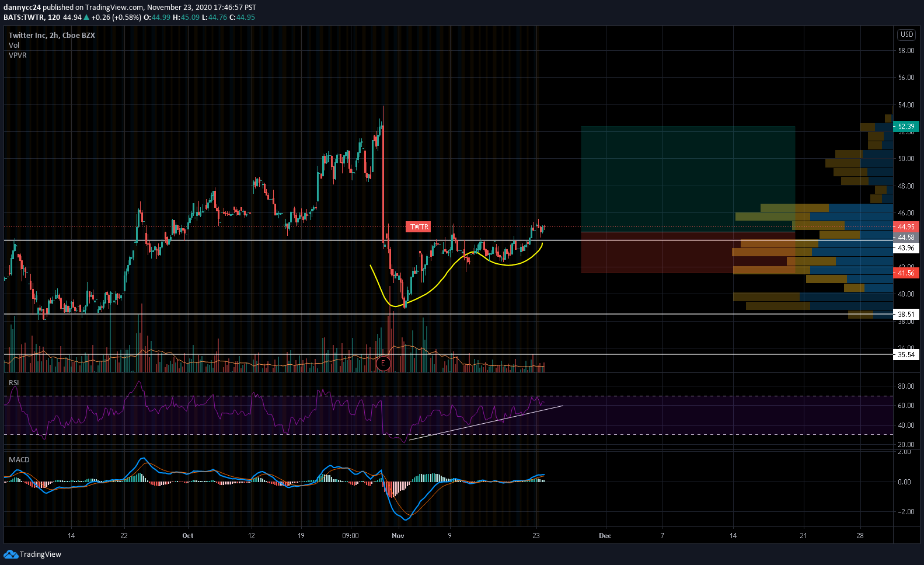Click the red stop-loss zone
Image resolution: width=924 pixels, height=565 pixels.
(688, 252)
